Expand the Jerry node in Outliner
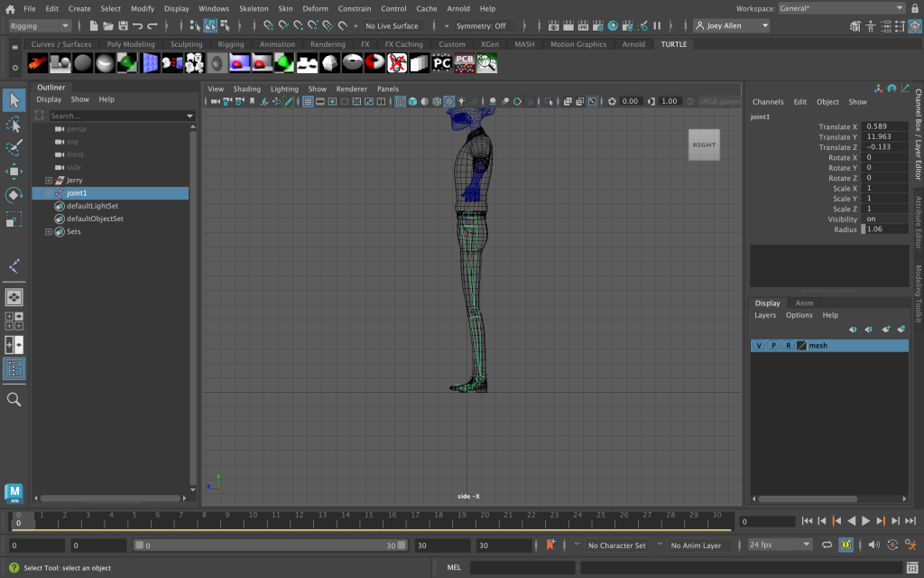The width and height of the screenshot is (924, 578). (x=49, y=181)
